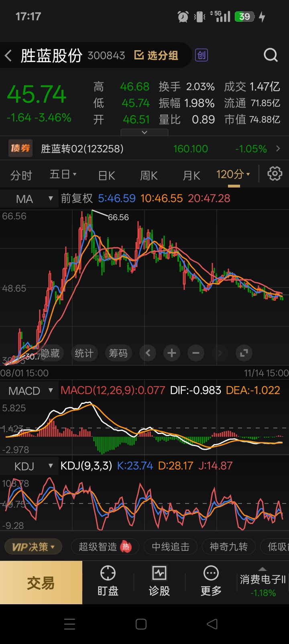
Task: Open chart settings gear icon
Action: [x=275, y=174]
